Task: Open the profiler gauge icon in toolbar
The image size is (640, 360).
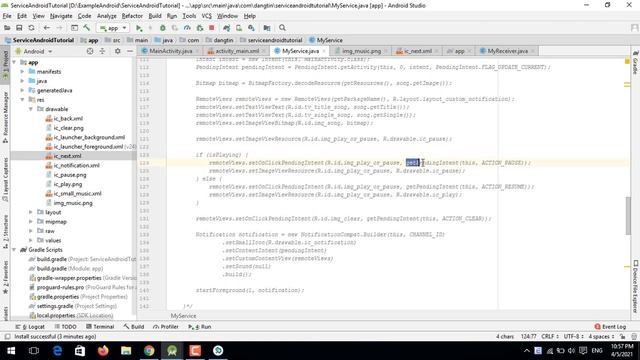Action: 187,28
